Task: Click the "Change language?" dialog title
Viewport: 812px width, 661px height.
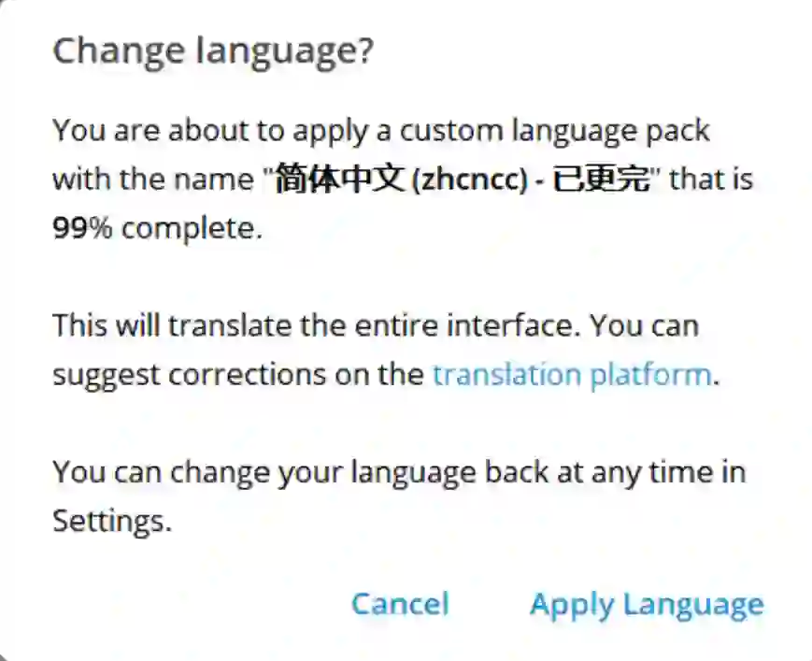Action: click(213, 50)
